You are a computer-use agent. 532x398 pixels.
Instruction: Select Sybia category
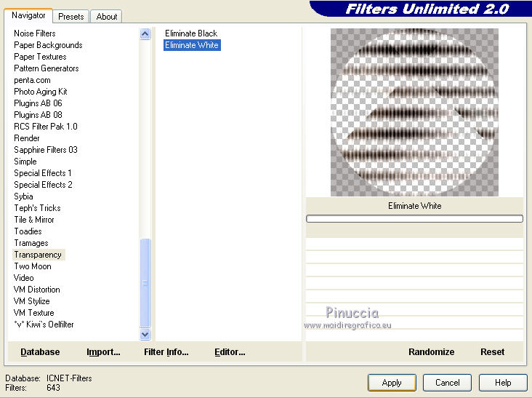(23, 196)
